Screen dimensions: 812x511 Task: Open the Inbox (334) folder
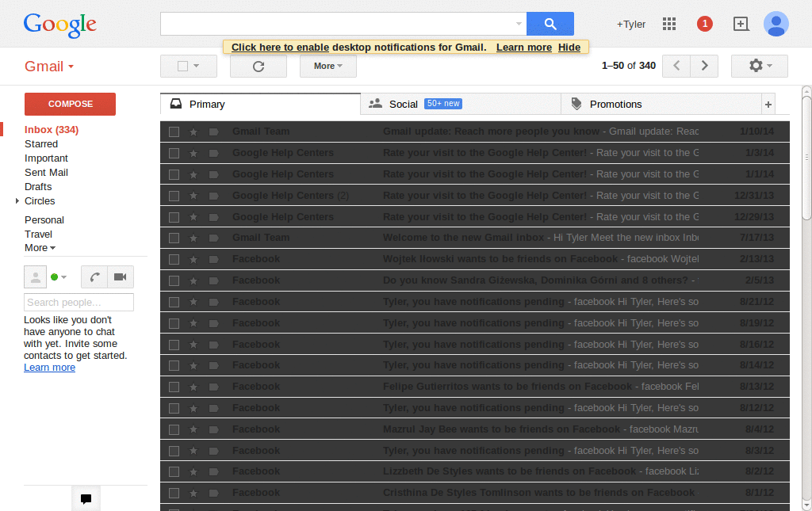pos(52,130)
